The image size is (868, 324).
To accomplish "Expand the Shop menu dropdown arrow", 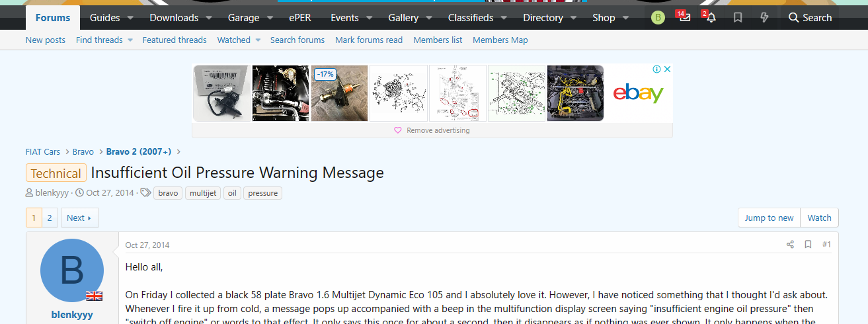I will 626,18.
